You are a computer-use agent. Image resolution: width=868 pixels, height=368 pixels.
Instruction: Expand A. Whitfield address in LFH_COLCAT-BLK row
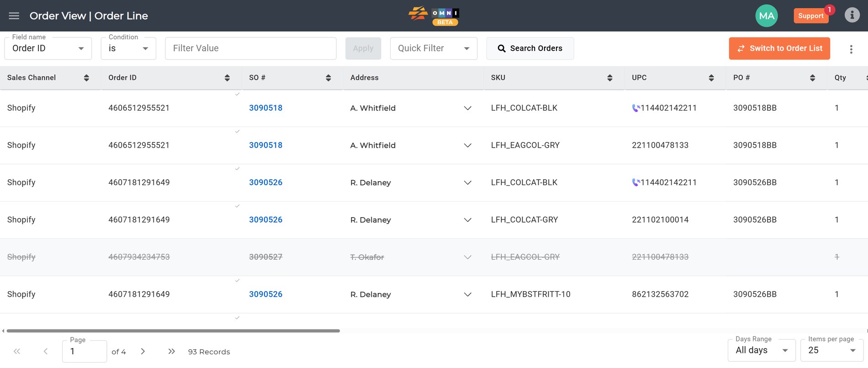click(467, 108)
